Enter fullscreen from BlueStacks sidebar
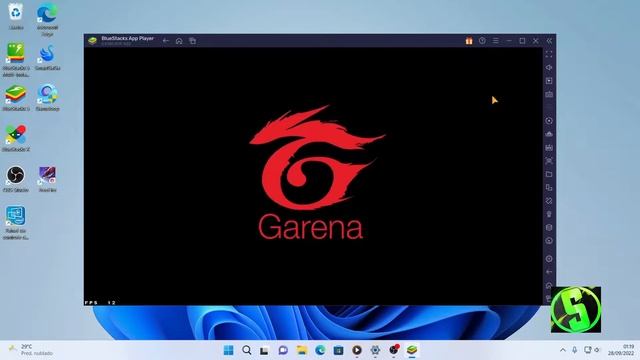 pos(549,54)
